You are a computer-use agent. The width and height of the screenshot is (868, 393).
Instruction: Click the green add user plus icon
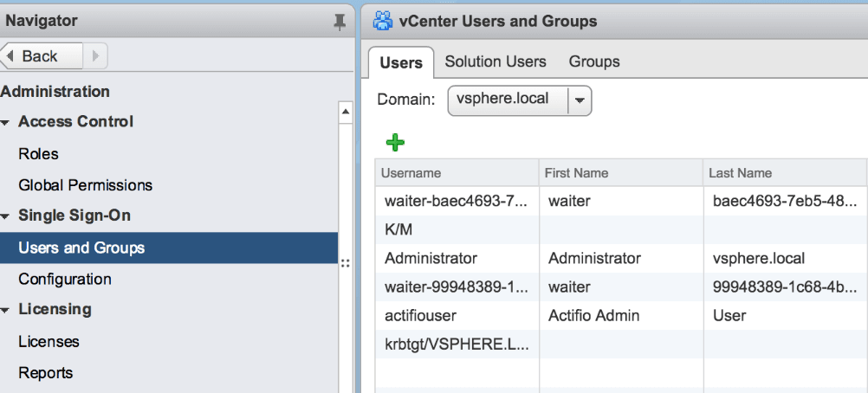coord(395,143)
